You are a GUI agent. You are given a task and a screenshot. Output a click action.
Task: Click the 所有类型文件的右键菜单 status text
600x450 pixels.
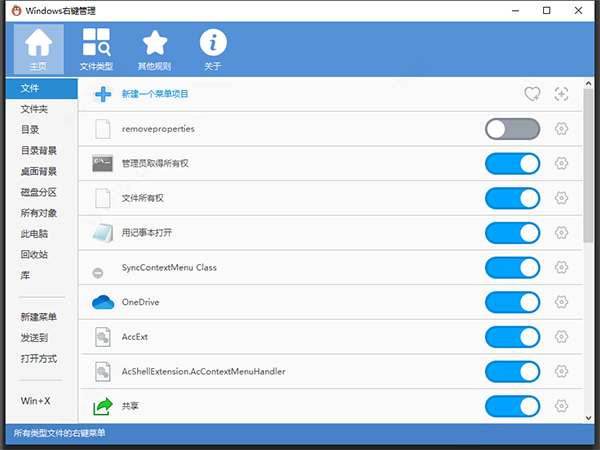(60, 433)
